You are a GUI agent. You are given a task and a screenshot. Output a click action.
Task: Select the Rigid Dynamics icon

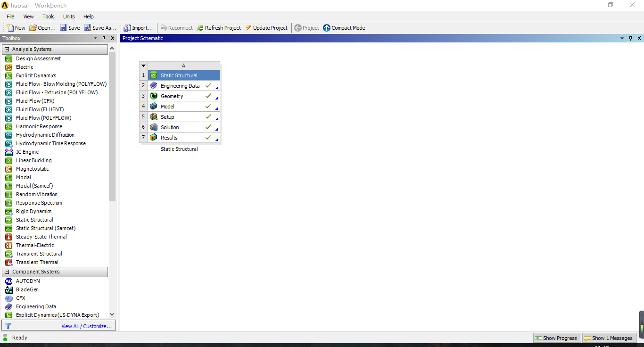(8, 211)
